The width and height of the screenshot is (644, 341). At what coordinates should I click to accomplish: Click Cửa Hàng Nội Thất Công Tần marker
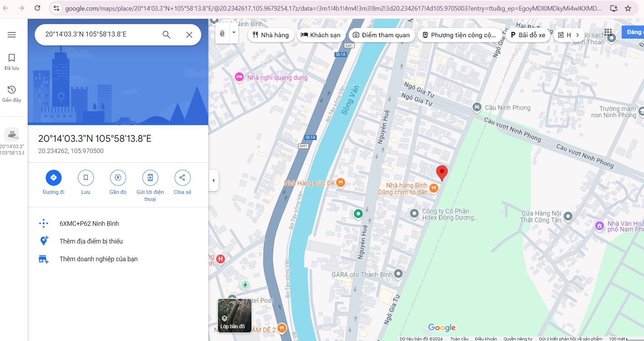pos(568,216)
